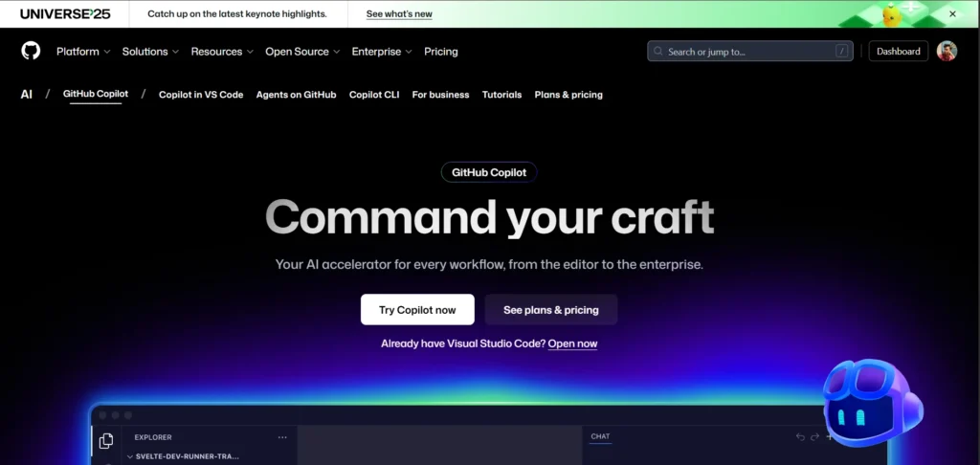Open Copilot in VS Code
This screenshot has width=980, height=465.
[201, 95]
